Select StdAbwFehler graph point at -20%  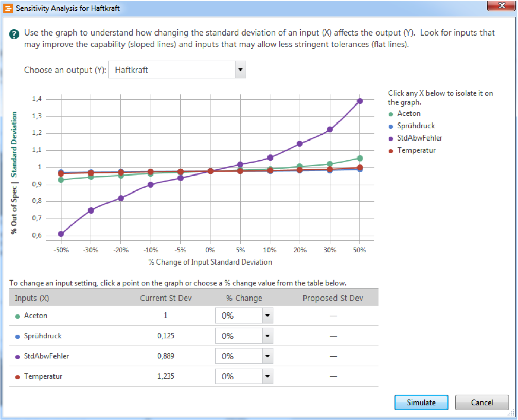[x=121, y=198]
